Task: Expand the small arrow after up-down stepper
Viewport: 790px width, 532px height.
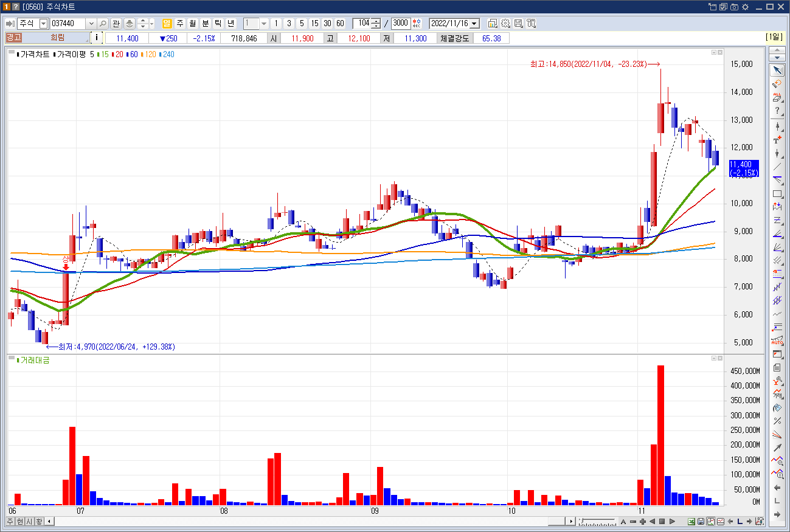Action: [x=152, y=24]
